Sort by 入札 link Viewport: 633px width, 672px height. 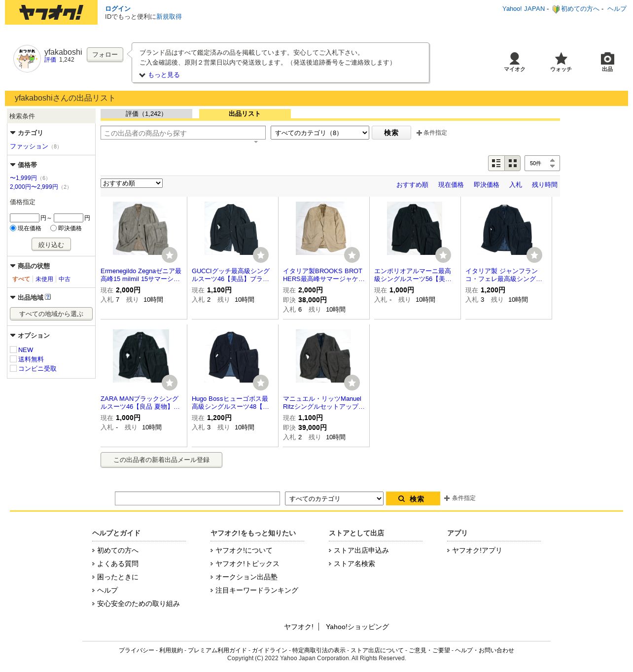pyautogui.click(x=516, y=185)
